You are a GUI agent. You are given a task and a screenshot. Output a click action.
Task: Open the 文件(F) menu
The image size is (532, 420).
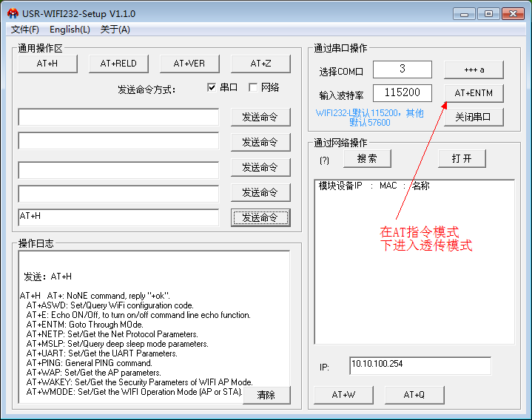click(x=25, y=30)
